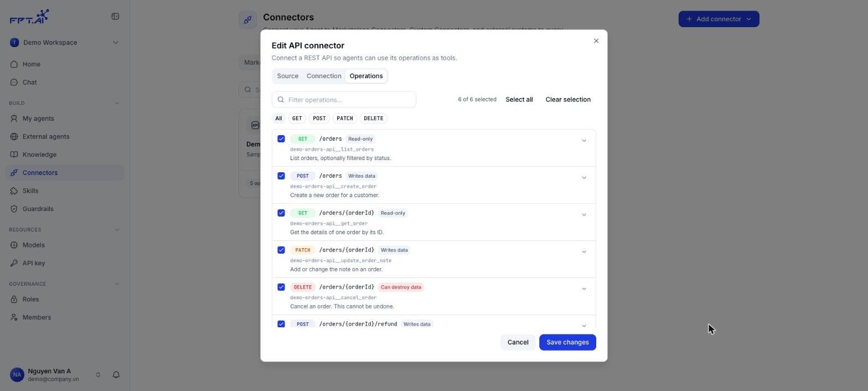Click the 'Read-only' badge on /orders
The height and width of the screenshot is (391, 868).
click(x=360, y=139)
